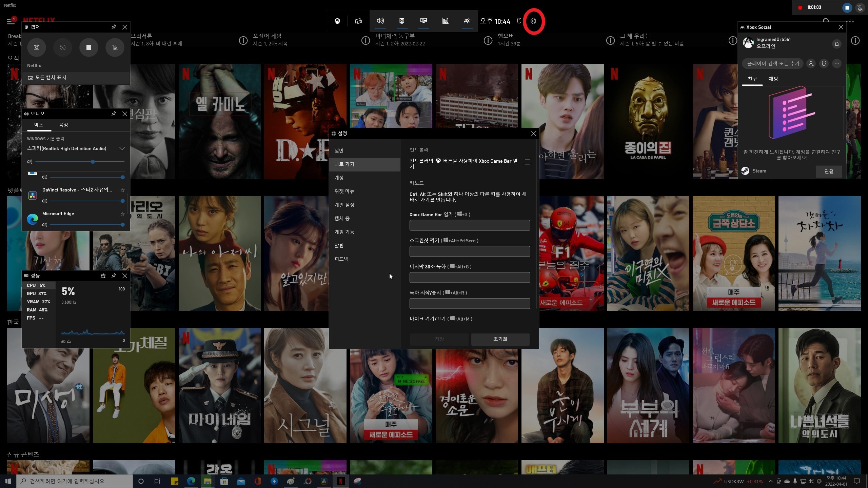This screenshot has width=868, height=488.
Task: Open performance widget options icon
Action: pos(103,276)
